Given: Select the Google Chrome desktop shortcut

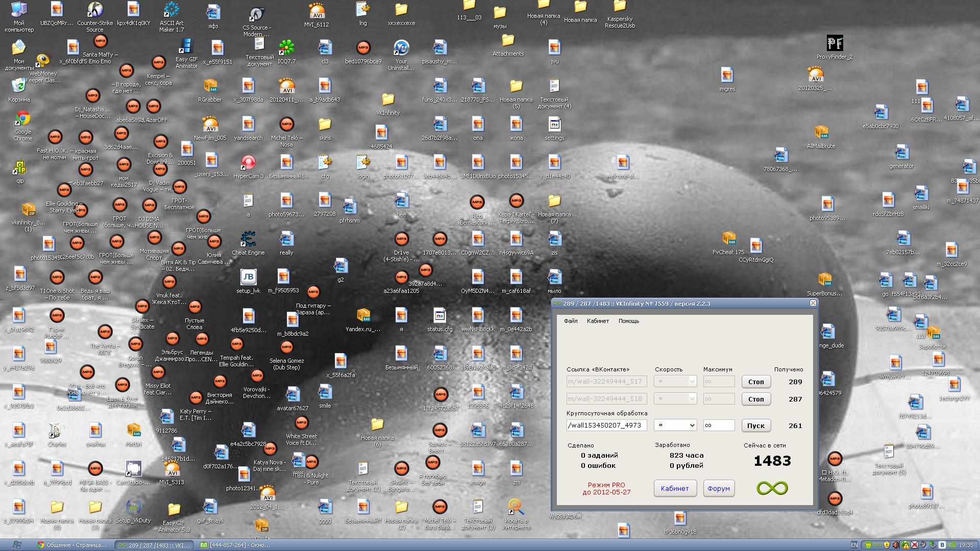Looking at the screenshot, I should 22,126.
